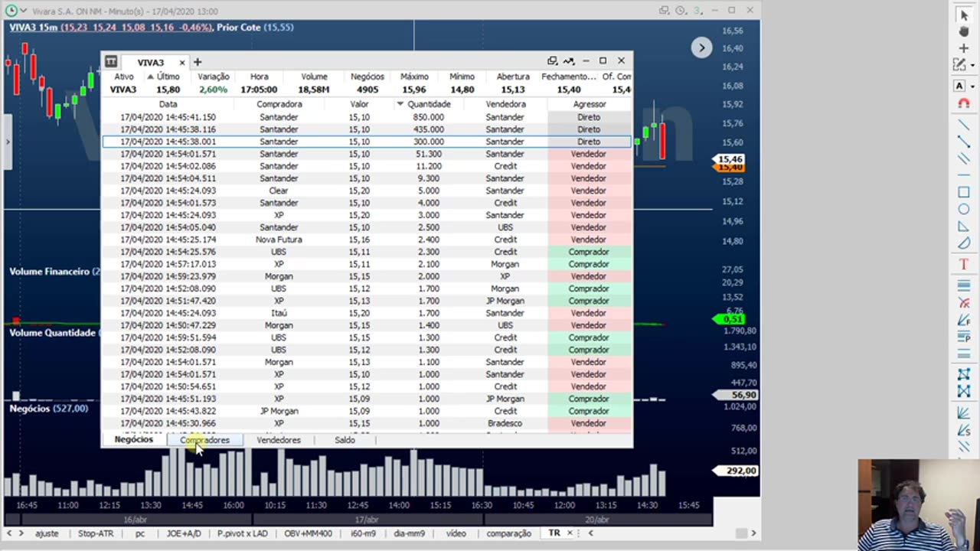
Task: Close the VIVA3 tab
Action: (181, 63)
